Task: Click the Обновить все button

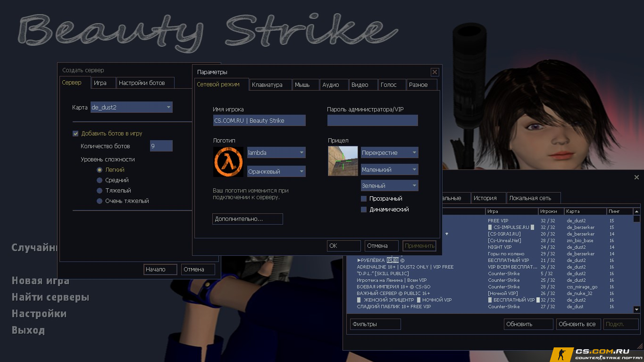Action: pyautogui.click(x=578, y=324)
